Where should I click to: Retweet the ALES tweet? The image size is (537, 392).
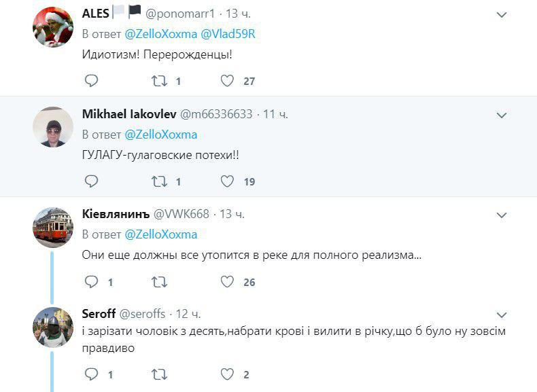(x=158, y=81)
